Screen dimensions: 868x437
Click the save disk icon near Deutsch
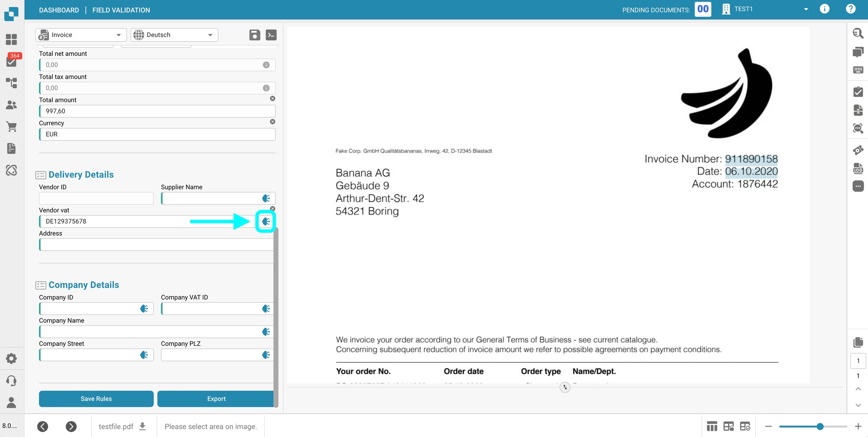[255, 35]
